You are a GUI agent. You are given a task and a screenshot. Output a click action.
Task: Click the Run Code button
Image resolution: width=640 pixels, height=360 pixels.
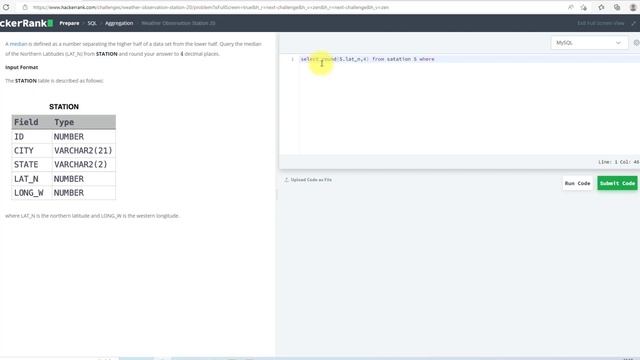coord(577,183)
